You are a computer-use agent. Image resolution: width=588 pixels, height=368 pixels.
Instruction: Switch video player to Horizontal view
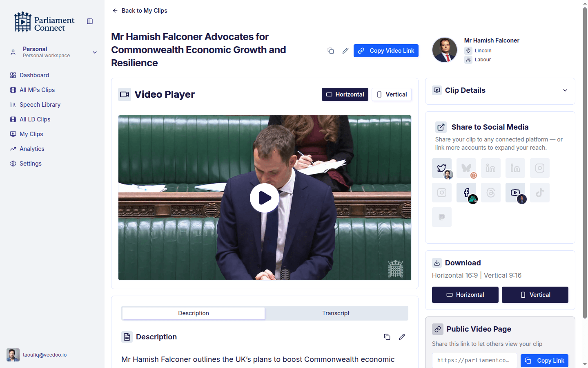(345, 94)
